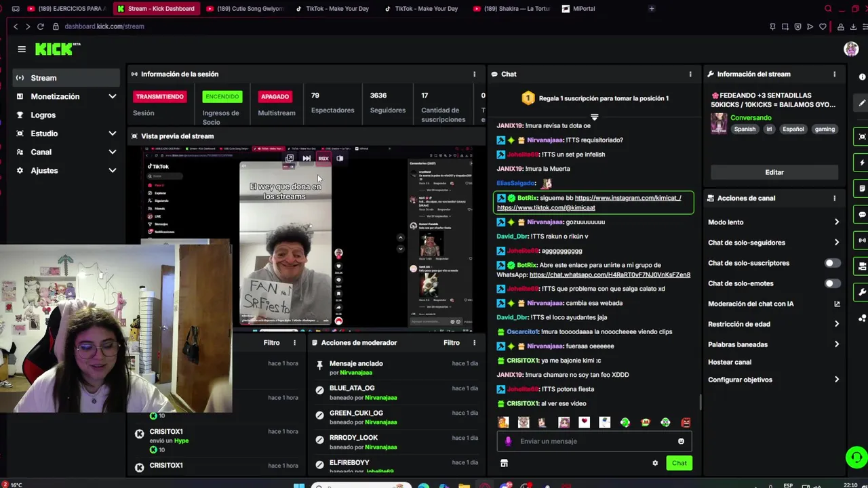This screenshot has height=488, width=868.
Task: Click the pencil edit icon in right sidebar
Action: click(862, 103)
